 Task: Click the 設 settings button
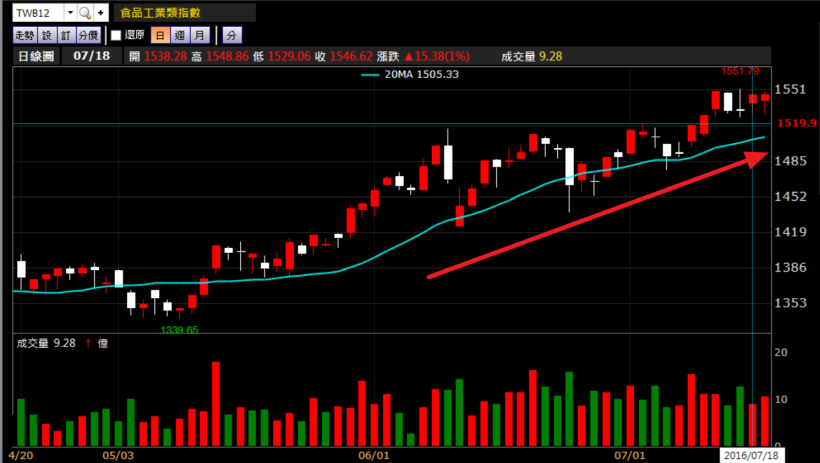point(47,36)
